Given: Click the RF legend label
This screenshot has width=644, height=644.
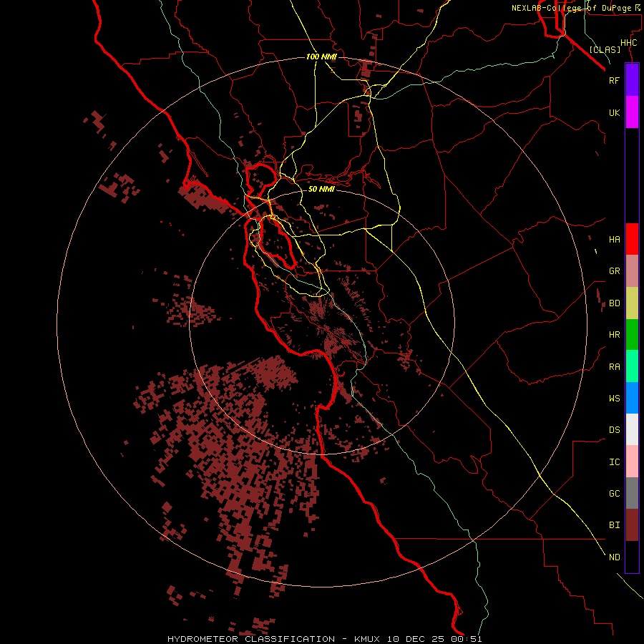Looking at the screenshot, I should (x=614, y=80).
